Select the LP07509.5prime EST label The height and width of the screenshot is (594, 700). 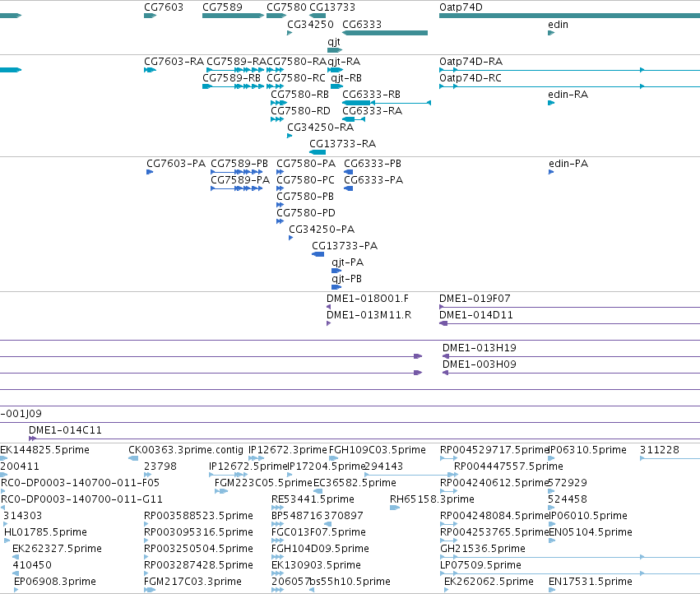point(481,565)
